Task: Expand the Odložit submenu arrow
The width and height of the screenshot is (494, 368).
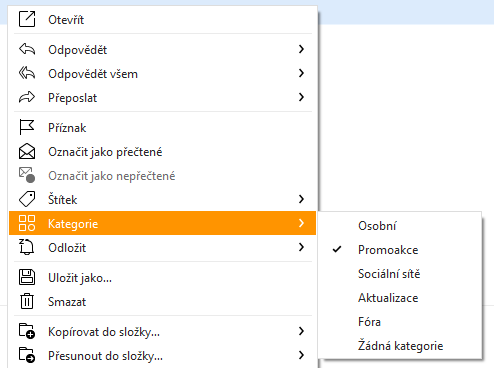Action: (301, 247)
